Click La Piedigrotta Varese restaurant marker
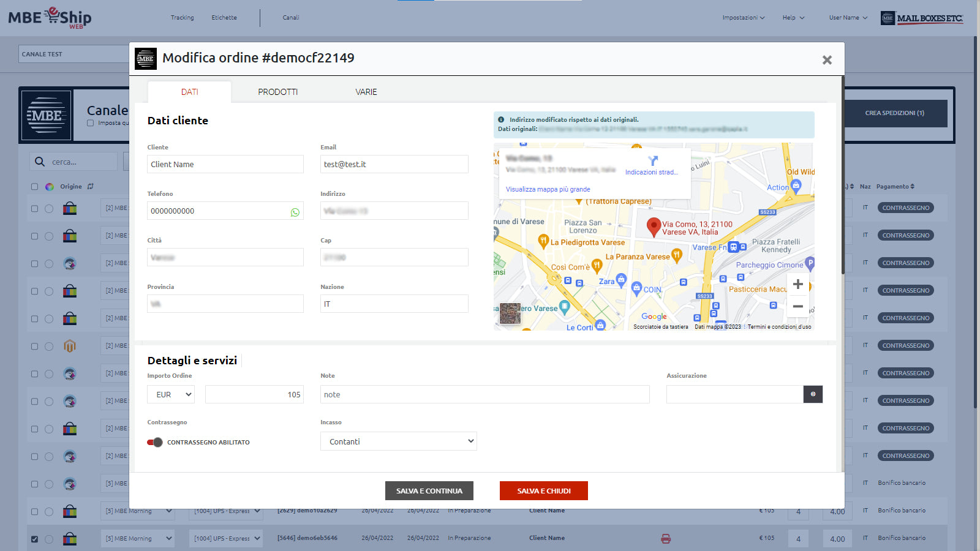 pyautogui.click(x=543, y=241)
